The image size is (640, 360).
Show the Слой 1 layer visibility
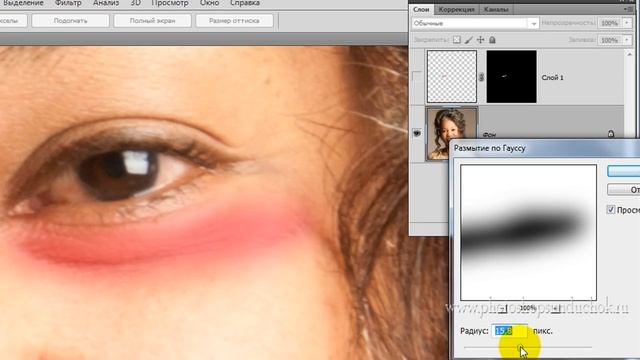coord(416,76)
